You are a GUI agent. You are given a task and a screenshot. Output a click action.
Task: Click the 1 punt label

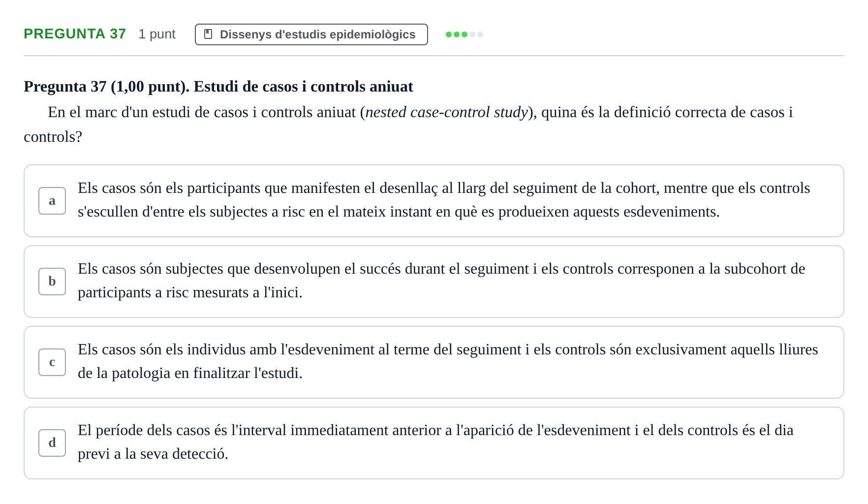(x=157, y=34)
